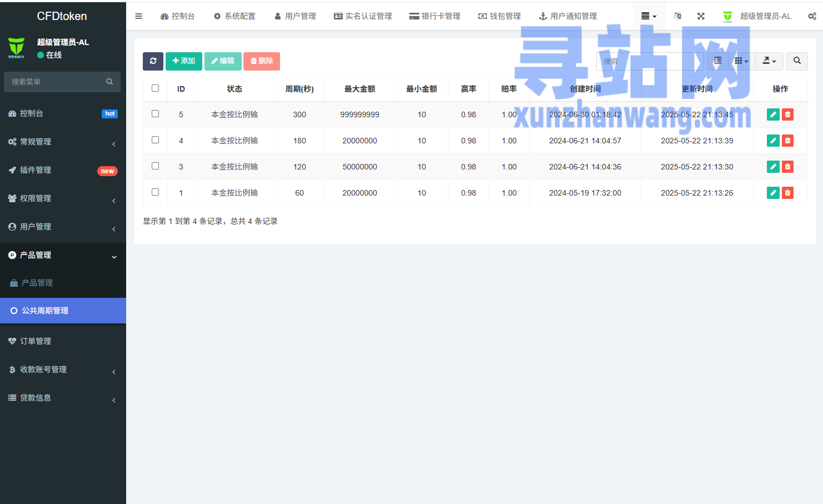Open the 钱包管理 top navigation tab
The height and width of the screenshot is (504, 823).
(500, 16)
